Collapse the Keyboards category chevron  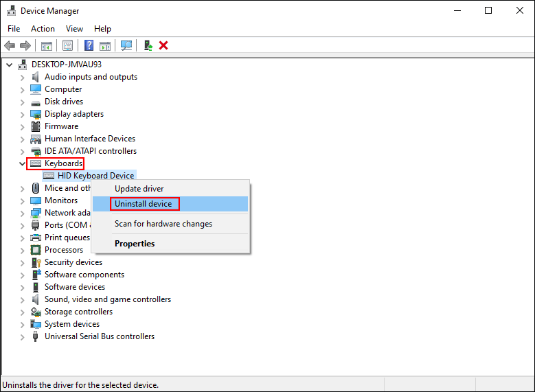point(22,164)
